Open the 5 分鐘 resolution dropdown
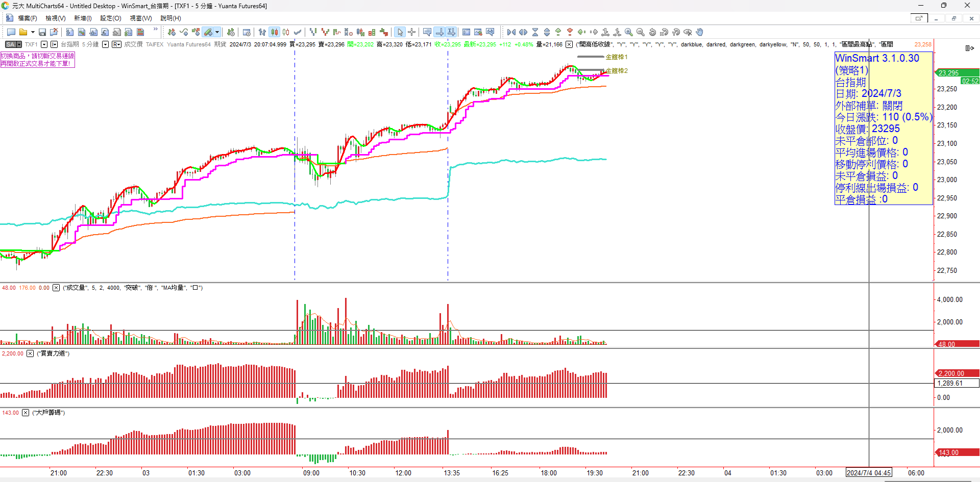The width and height of the screenshot is (980, 482). coord(105,44)
